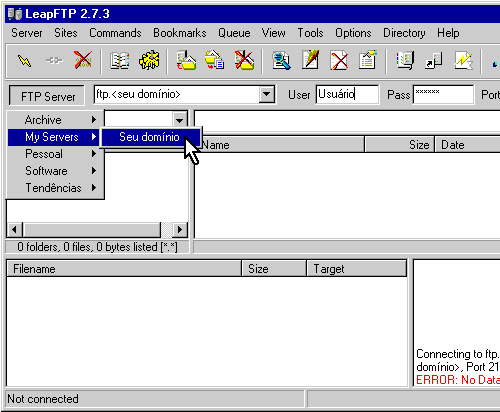
Task: Open the Options menu
Action: point(353,33)
